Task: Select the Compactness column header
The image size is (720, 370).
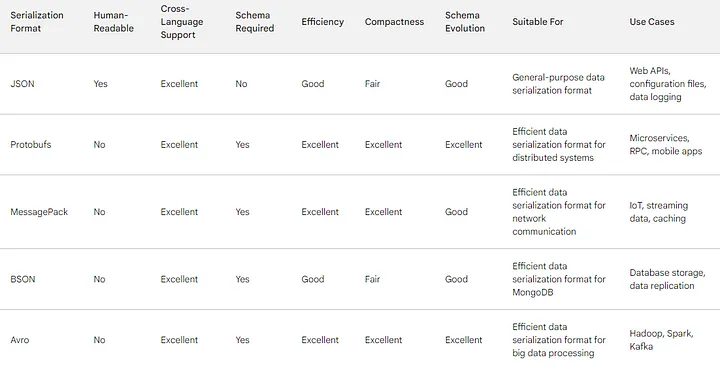Action: (x=394, y=22)
